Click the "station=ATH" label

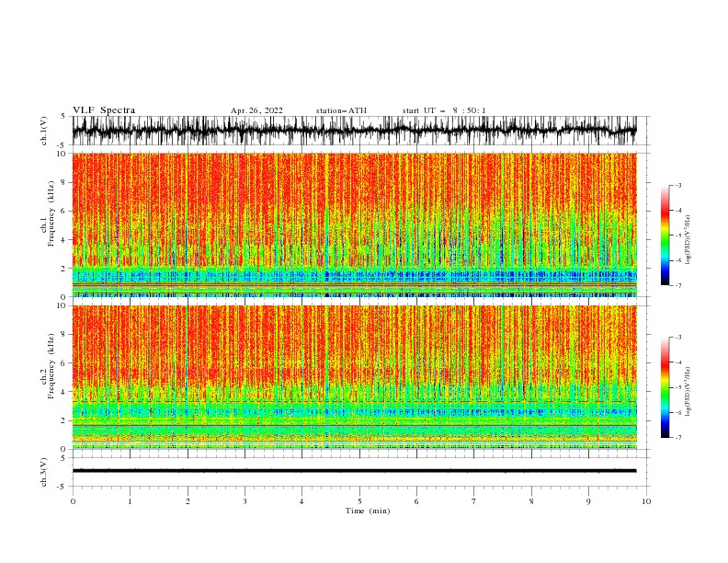(341, 110)
